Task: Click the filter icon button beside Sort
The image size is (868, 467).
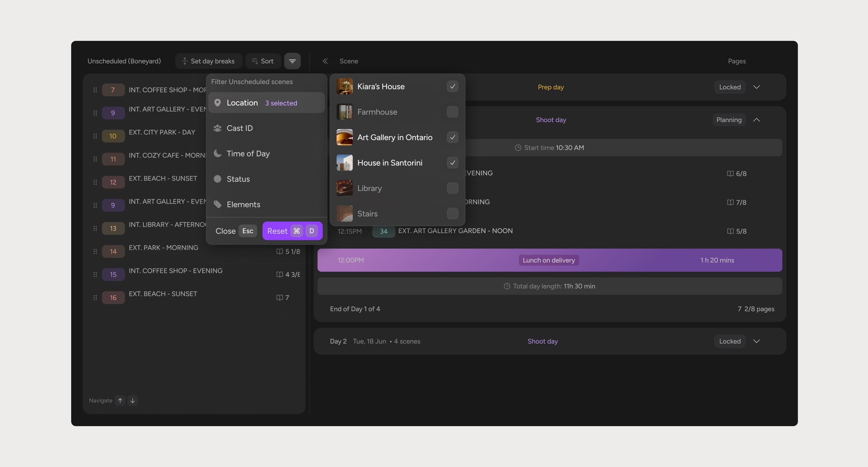Action: [x=292, y=61]
